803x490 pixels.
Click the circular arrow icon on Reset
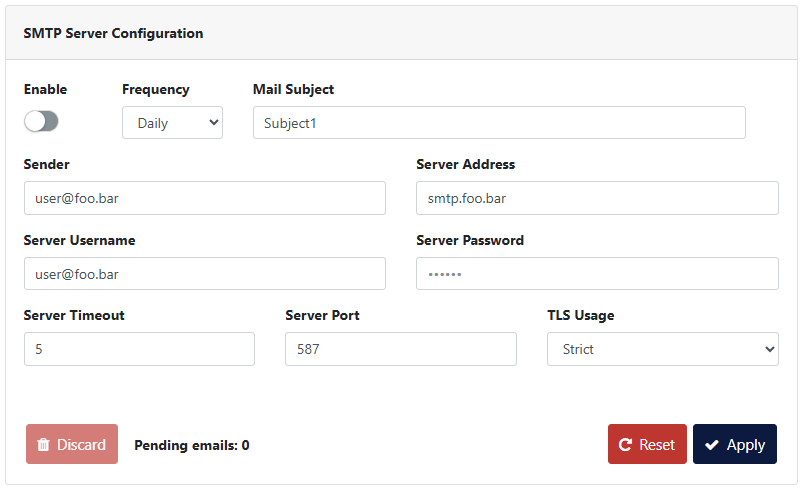tap(626, 445)
